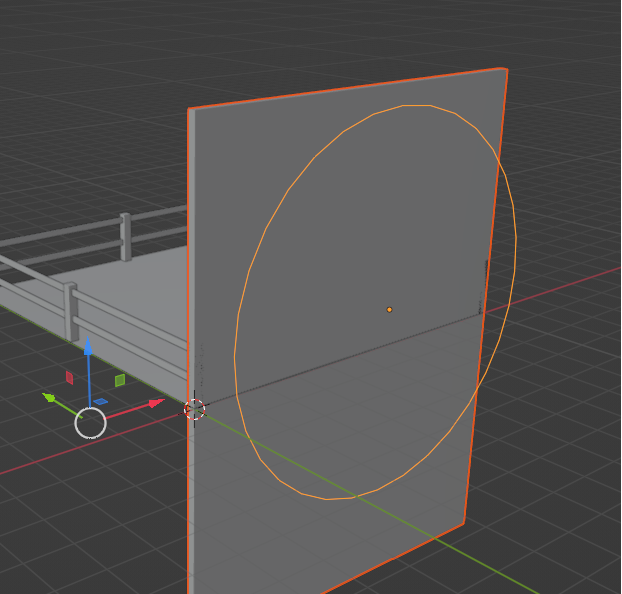Select the blue plane-constraint square handle

(101, 402)
